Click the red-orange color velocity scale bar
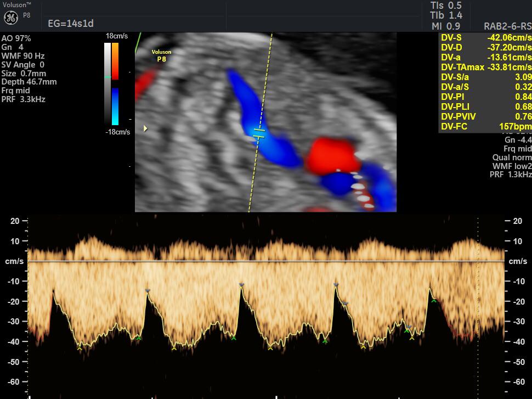 click(115, 60)
